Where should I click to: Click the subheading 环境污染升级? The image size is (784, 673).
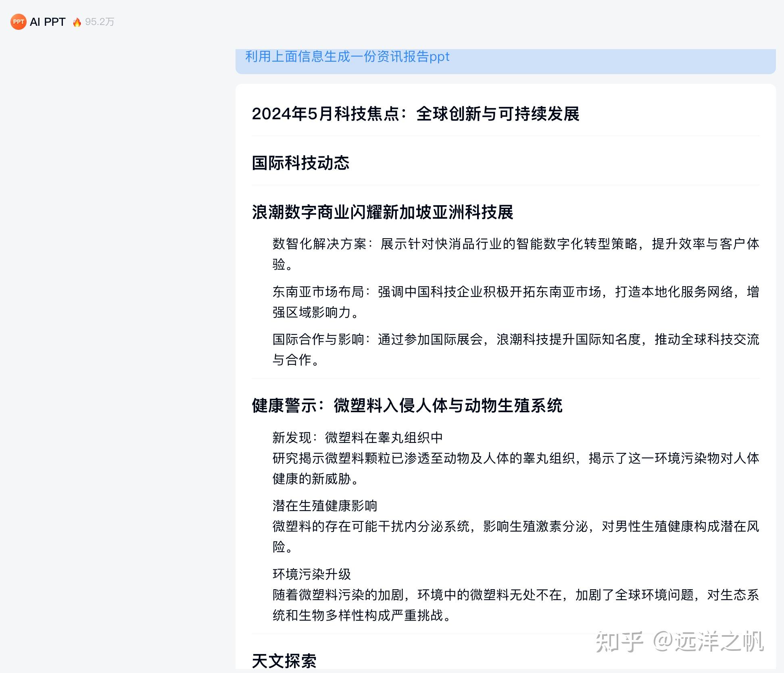[312, 574]
